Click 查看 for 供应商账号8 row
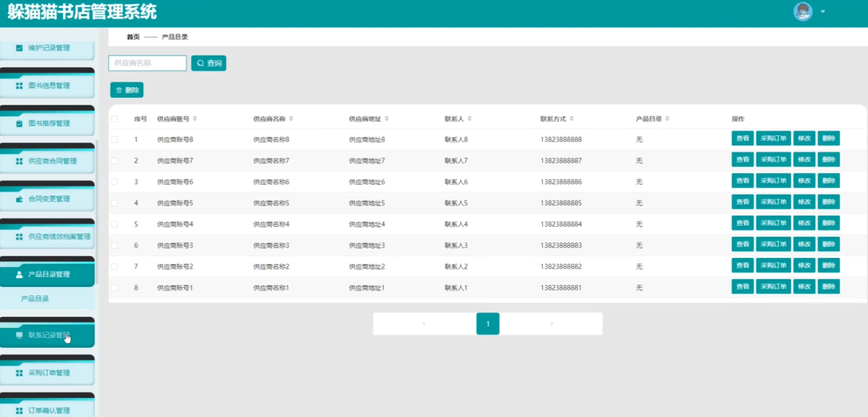 coord(743,138)
